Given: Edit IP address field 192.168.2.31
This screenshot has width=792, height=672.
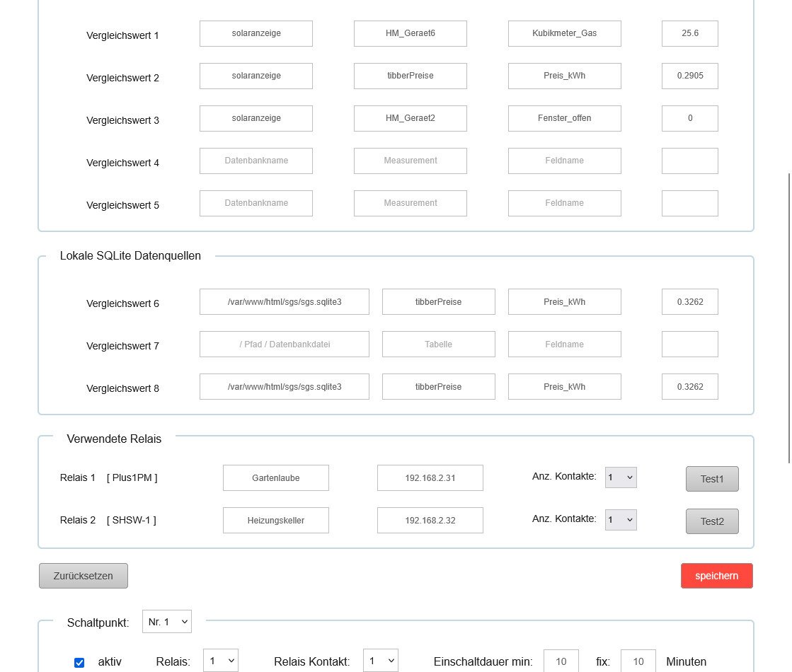Looking at the screenshot, I should [x=430, y=478].
